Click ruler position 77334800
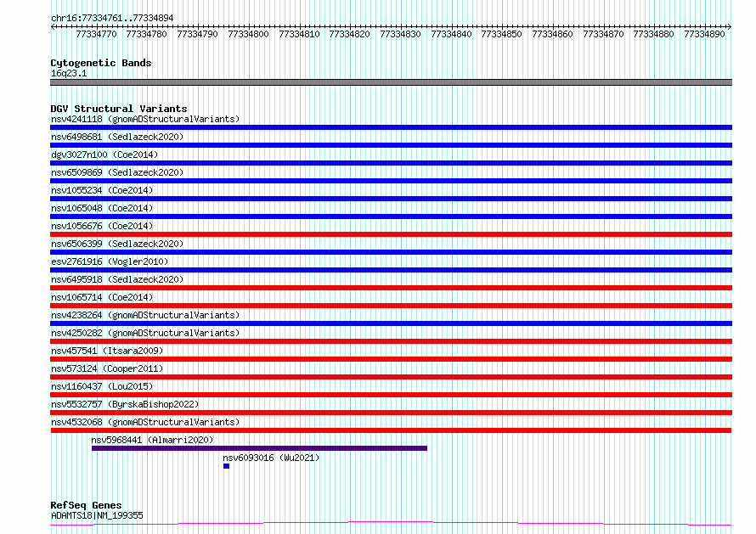Screen dimensions: 756x534 point(248,34)
